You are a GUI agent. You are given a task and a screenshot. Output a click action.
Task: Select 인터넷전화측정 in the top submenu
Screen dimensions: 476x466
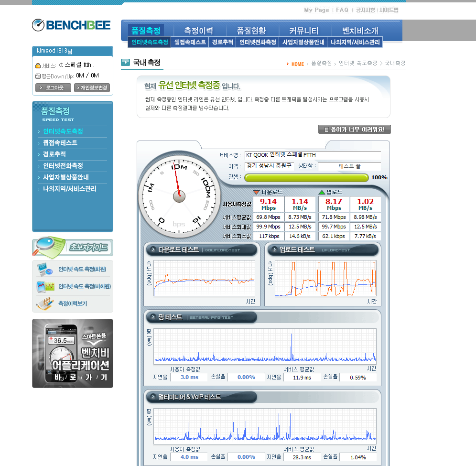point(258,42)
